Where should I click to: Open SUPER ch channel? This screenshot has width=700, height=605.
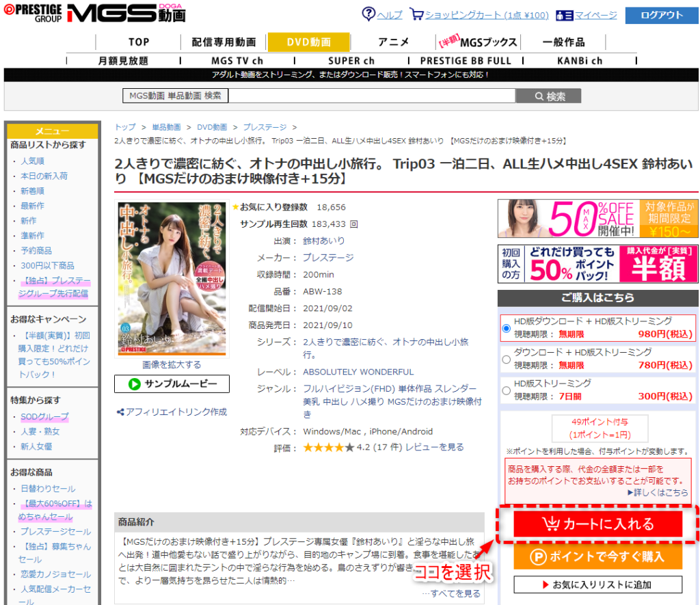[x=351, y=61]
